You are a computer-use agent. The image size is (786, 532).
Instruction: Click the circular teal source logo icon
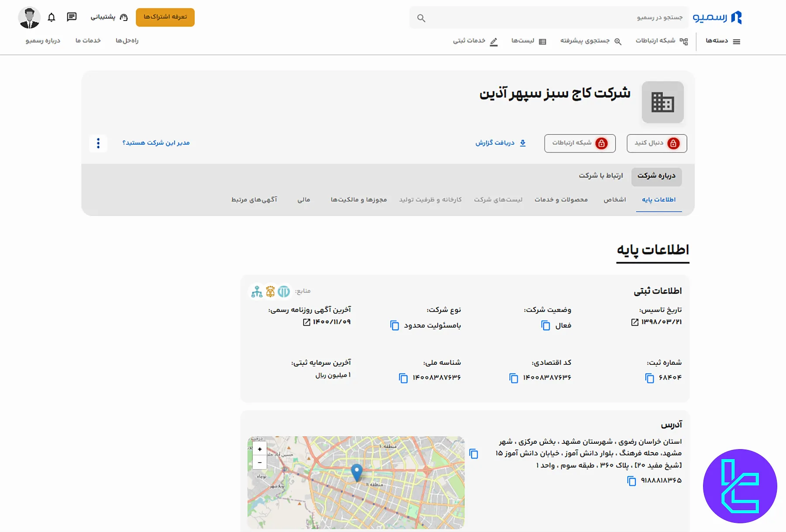284,292
